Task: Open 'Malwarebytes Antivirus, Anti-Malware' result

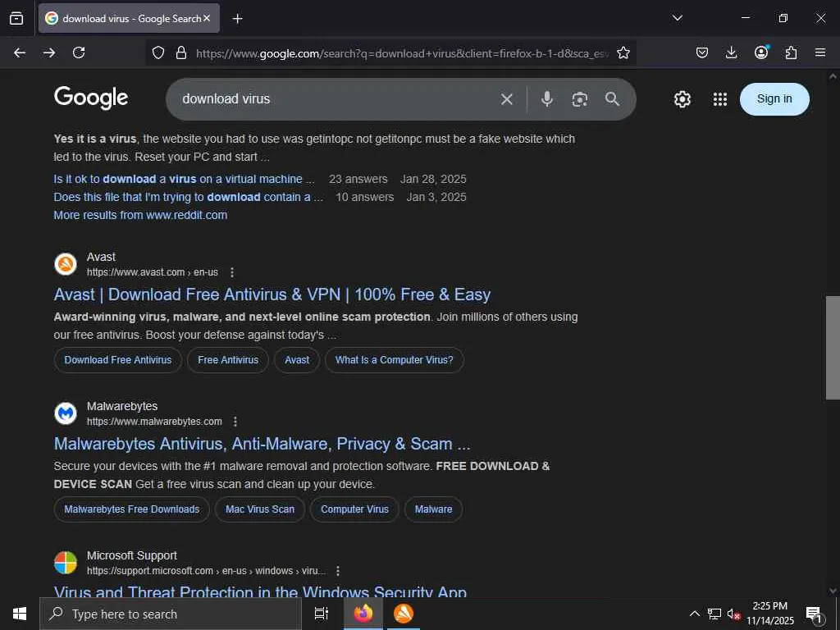Action: 262,444
